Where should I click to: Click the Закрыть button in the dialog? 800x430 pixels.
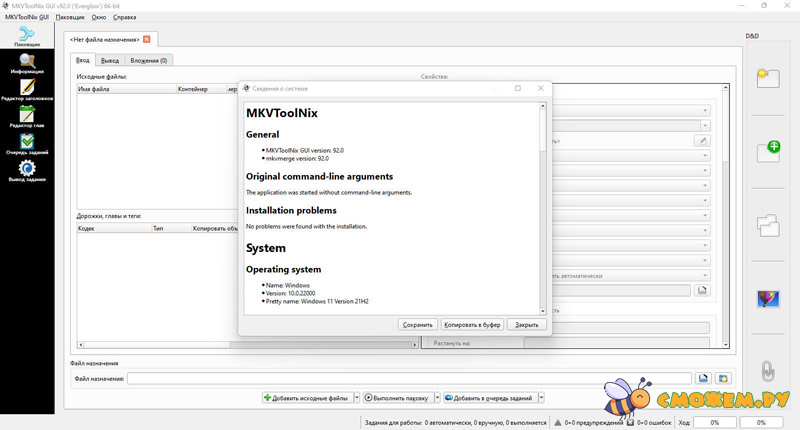coord(527,324)
